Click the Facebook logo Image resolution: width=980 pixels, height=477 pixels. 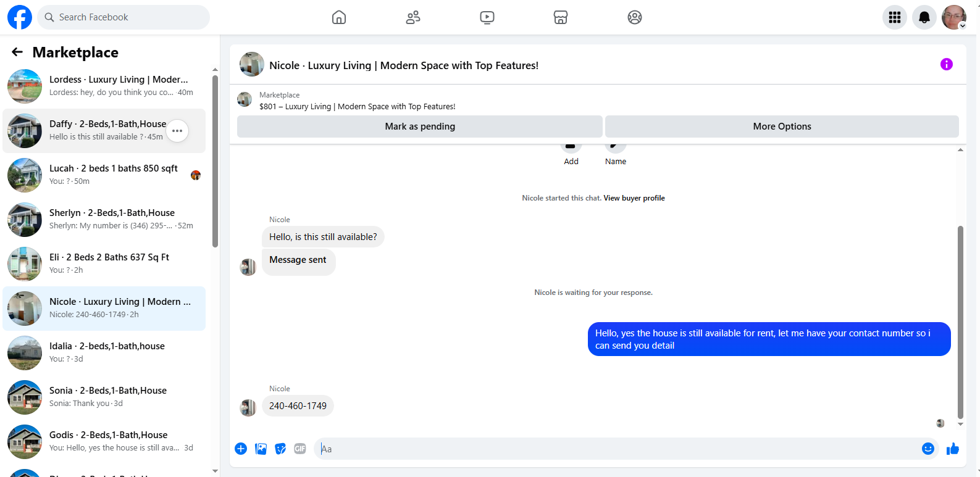(x=20, y=17)
